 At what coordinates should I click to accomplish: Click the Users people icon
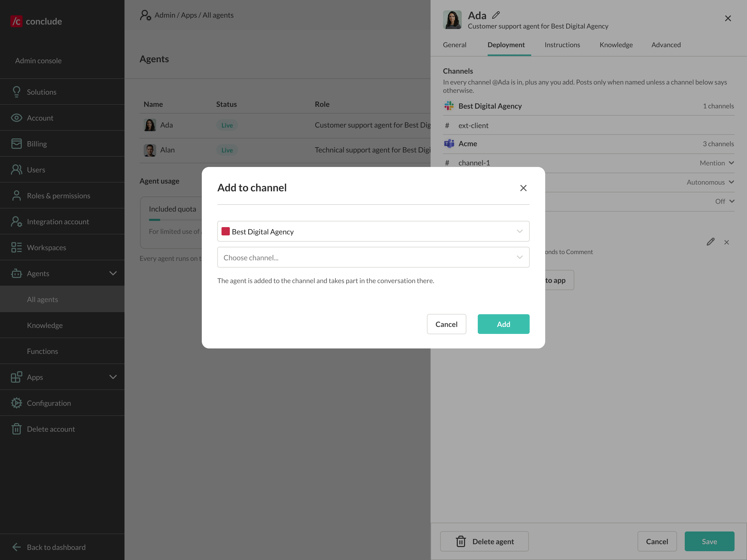point(16,170)
